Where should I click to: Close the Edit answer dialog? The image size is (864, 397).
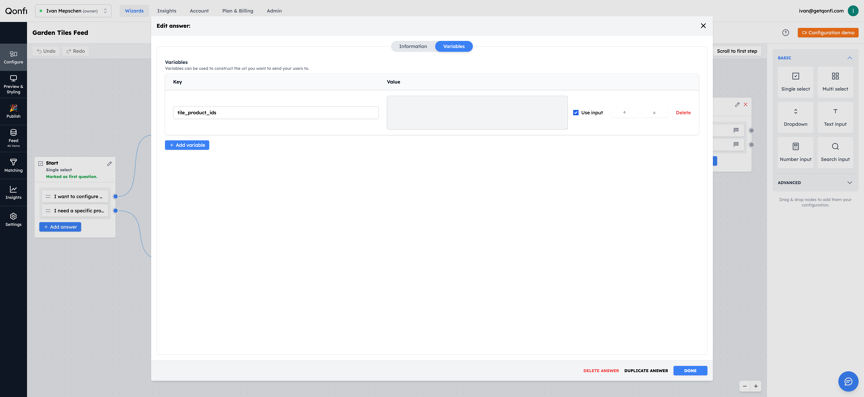tap(703, 26)
